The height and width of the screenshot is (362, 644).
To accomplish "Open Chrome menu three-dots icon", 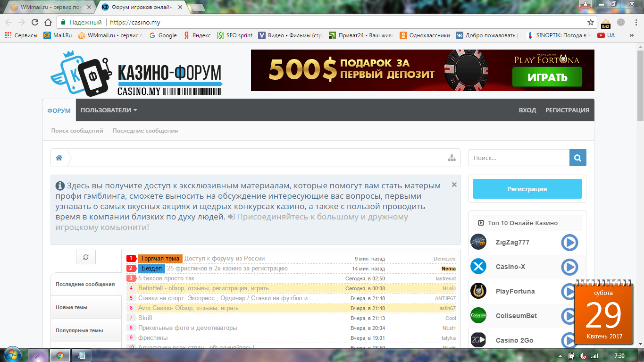I will pyautogui.click(x=636, y=22).
